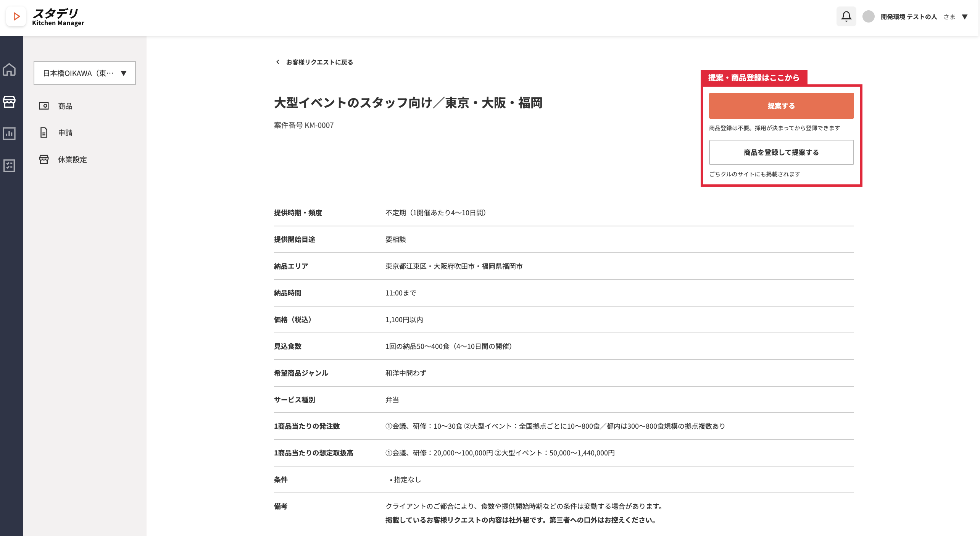Click the 1商品当たりの想定取扱高 label

click(313, 453)
